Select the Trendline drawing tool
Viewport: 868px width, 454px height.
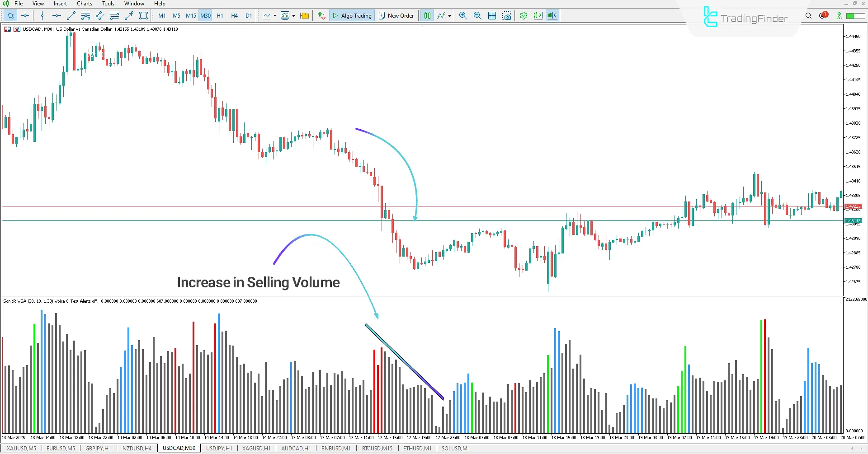(x=71, y=15)
